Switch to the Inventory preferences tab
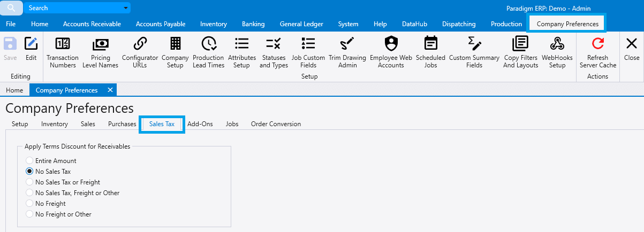The height and width of the screenshot is (232, 644). (55, 124)
